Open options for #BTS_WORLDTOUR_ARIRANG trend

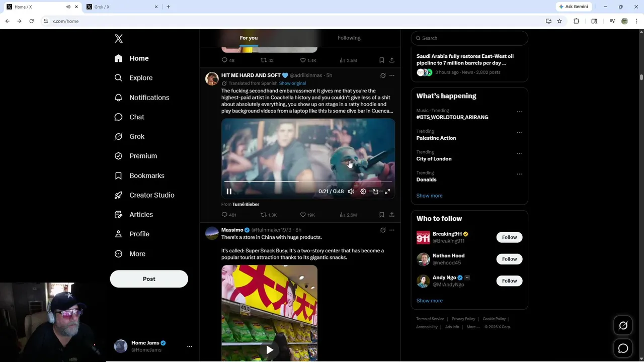[x=519, y=112]
